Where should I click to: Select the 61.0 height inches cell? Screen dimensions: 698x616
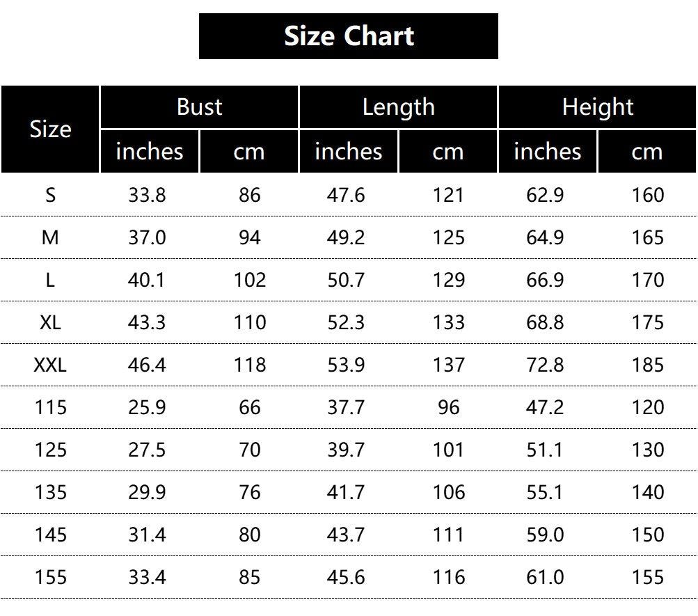[545, 577]
